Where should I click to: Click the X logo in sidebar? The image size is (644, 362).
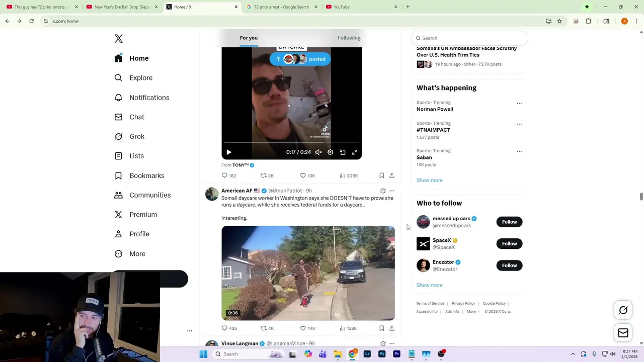point(119,39)
